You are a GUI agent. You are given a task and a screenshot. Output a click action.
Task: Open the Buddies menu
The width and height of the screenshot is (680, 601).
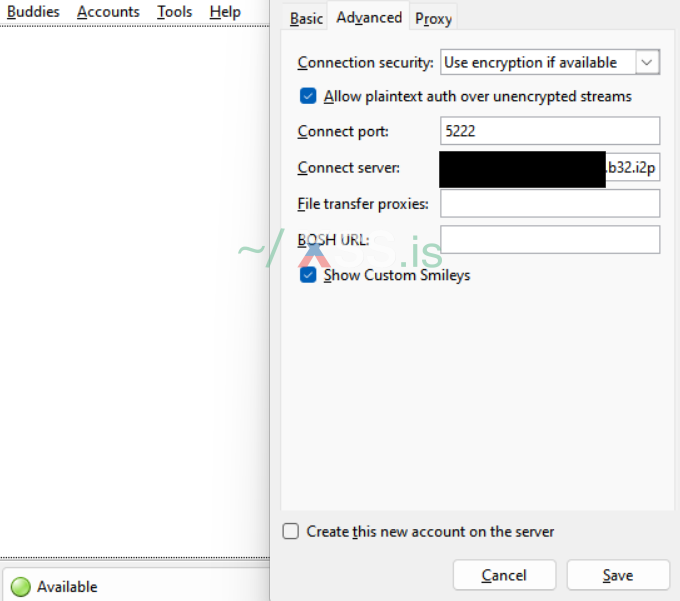pos(33,12)
